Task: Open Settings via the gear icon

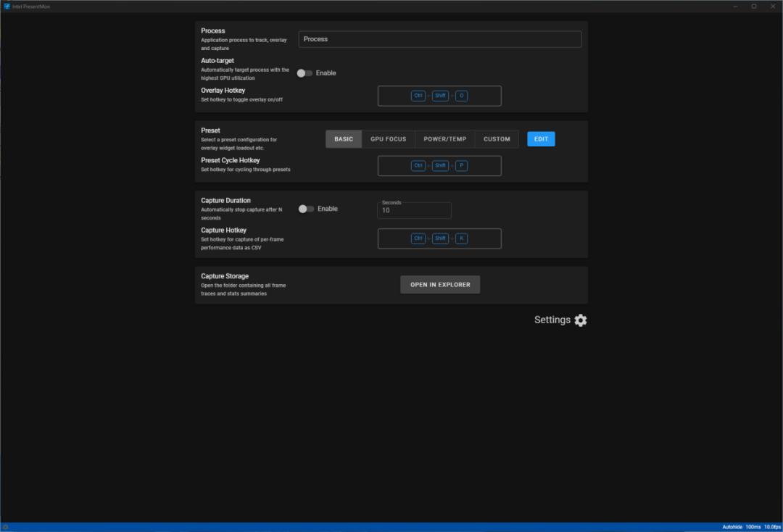Action: click(580, 320)
